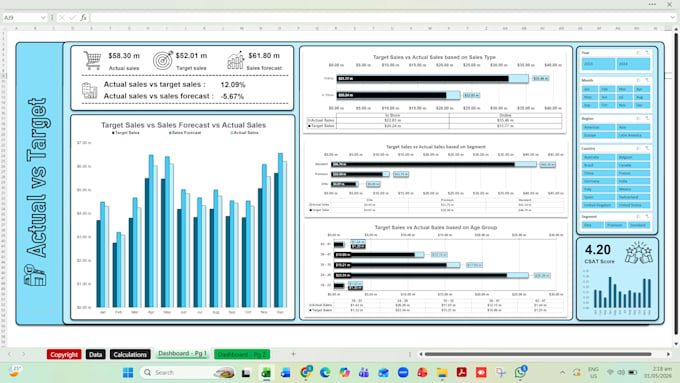Image resolution: width=680 pixels, height=383 pixels.
Task: Click the 12.09% actual vs target value
Action: coord(233,85)
